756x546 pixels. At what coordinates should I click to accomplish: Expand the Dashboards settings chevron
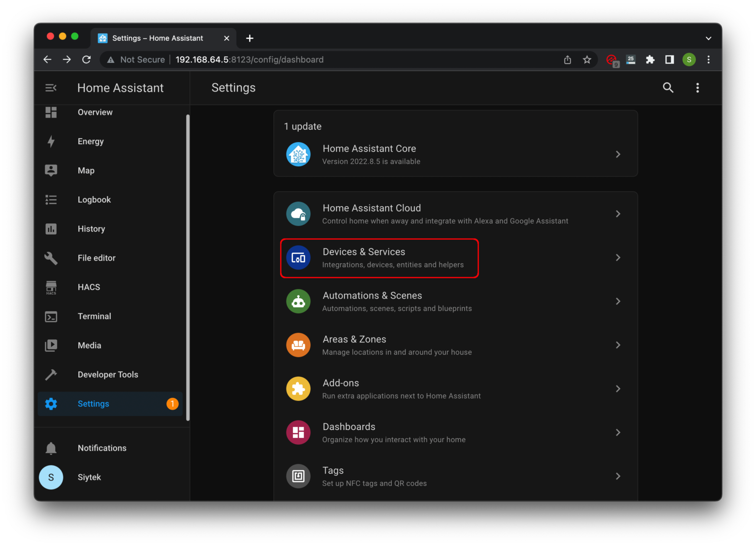tap(618, 432)
